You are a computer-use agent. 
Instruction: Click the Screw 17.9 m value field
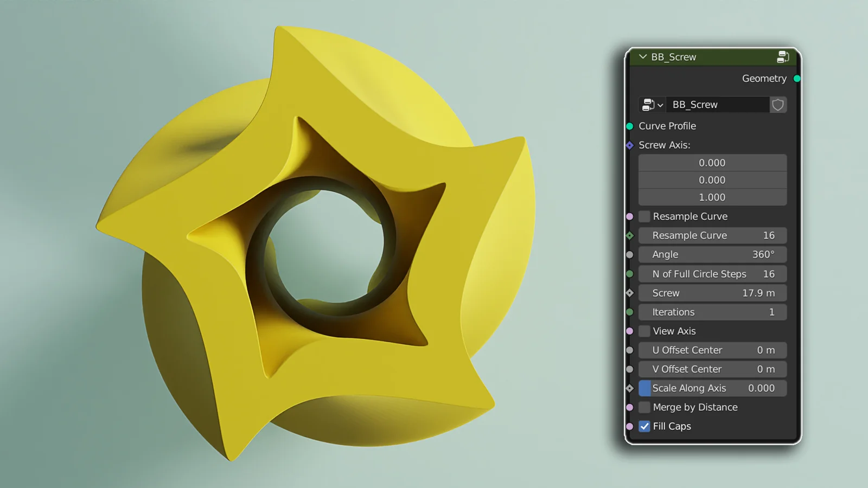pos(713,293)
